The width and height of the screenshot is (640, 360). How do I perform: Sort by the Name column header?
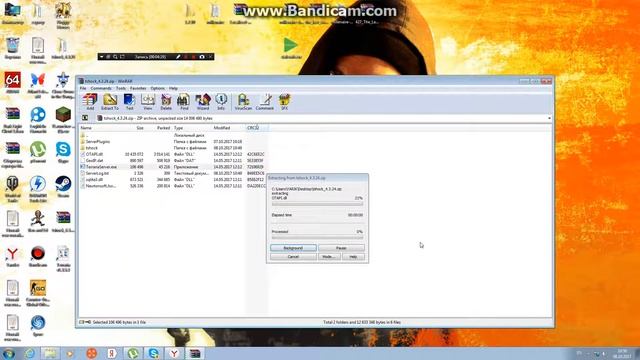point(101,128)
